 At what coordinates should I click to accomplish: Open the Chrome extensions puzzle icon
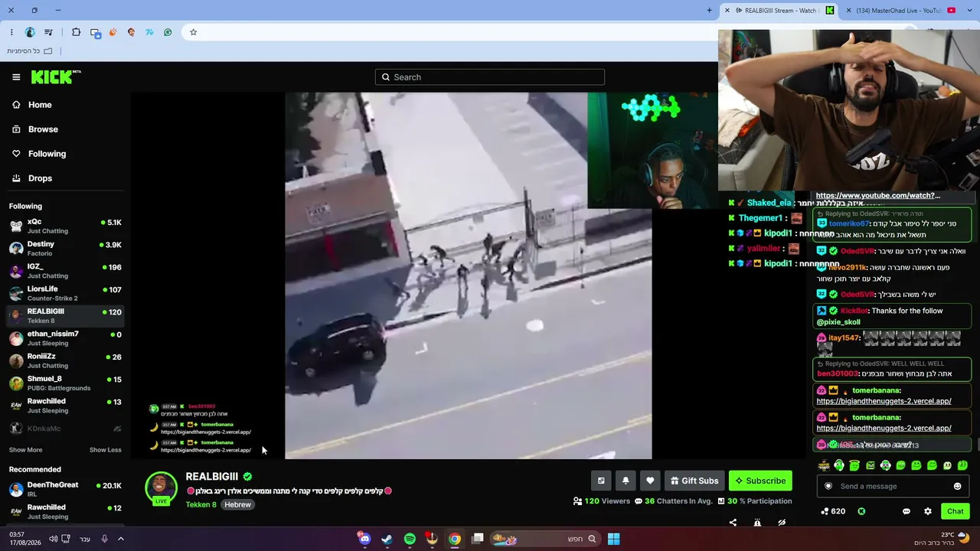(76, 32)
